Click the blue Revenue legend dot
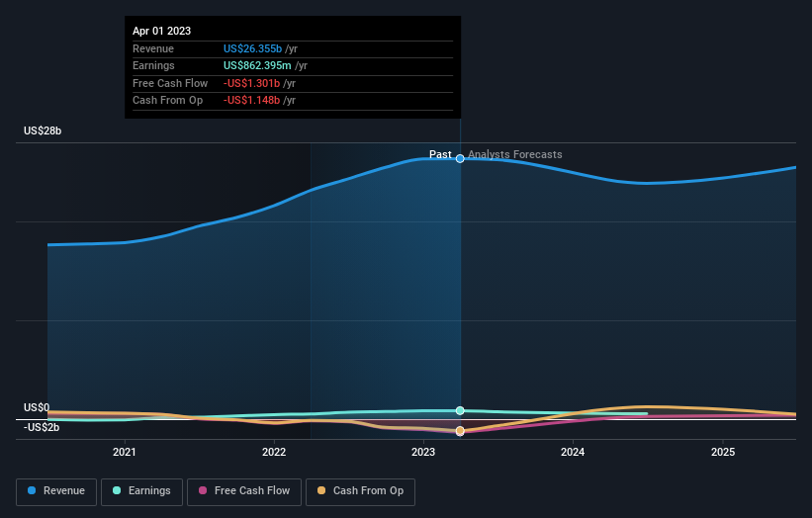This screenshot has height=518, width=812. click(x=32, y=490)
